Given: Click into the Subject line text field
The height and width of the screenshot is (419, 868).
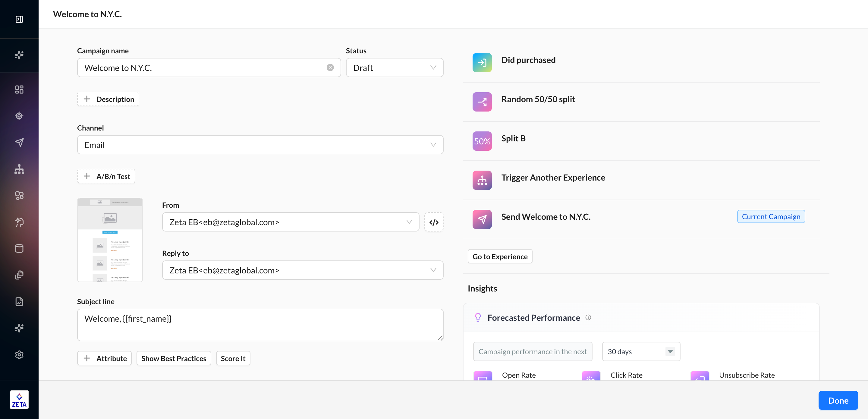Looking at the screenshot, I should [260, 325].
